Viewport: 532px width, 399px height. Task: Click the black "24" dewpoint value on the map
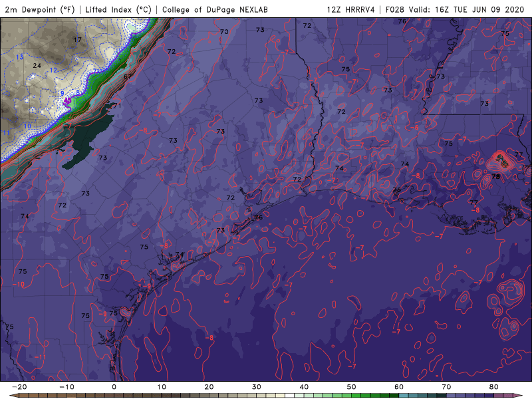37,65
